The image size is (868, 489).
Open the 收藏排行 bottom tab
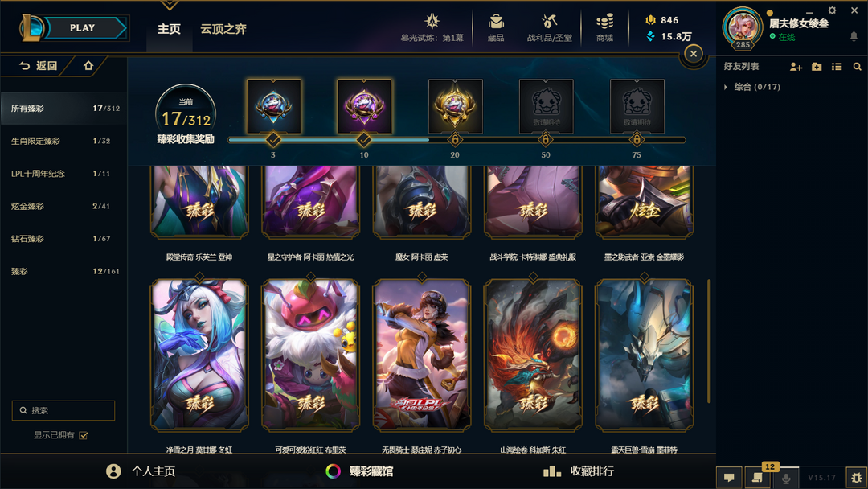[x=579, y=471]
